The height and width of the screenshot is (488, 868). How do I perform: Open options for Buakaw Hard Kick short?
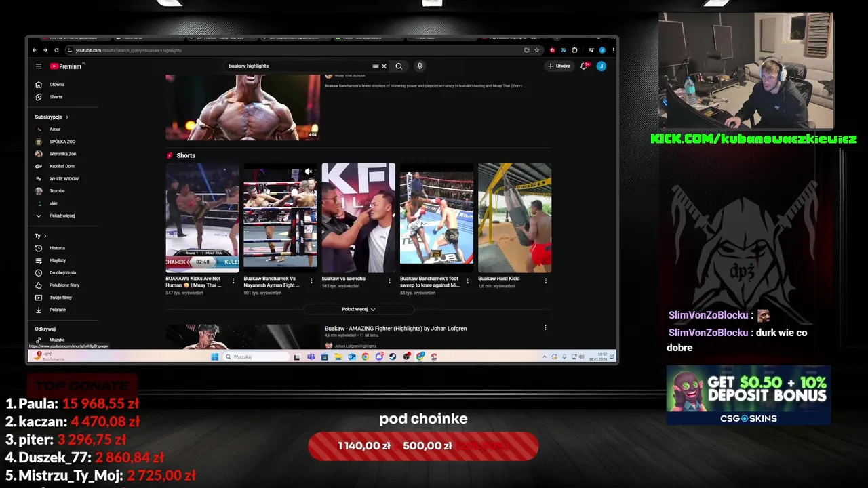tap(545, 281)
